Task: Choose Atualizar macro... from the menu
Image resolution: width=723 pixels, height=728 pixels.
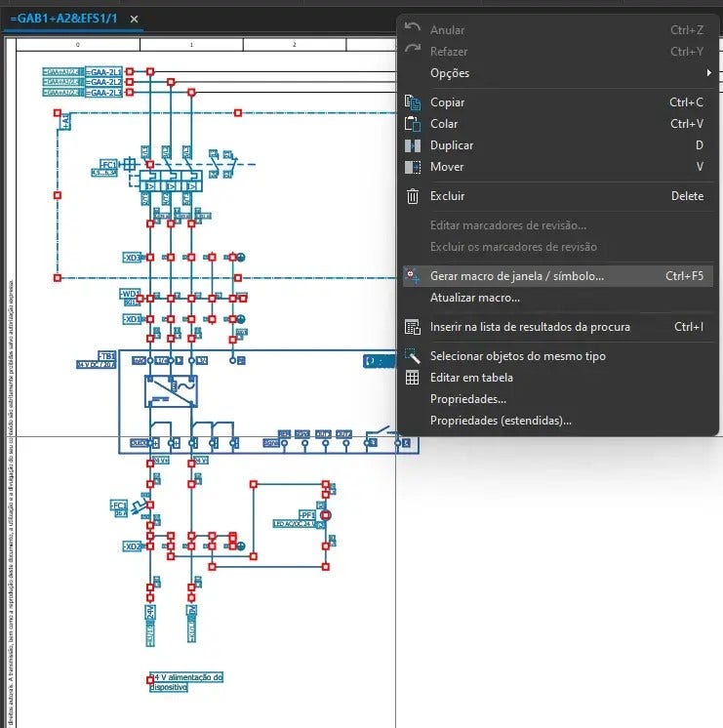Action: click(474, 298)
